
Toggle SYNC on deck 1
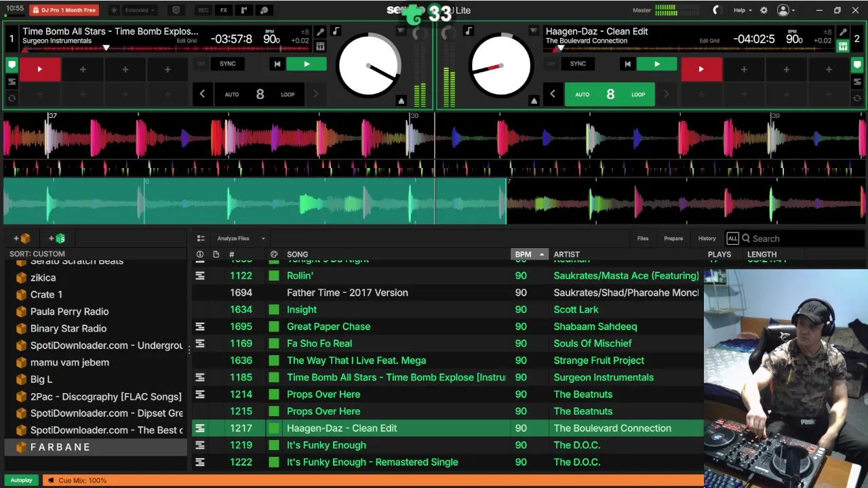pyautogui.click(x=228, y=64)
